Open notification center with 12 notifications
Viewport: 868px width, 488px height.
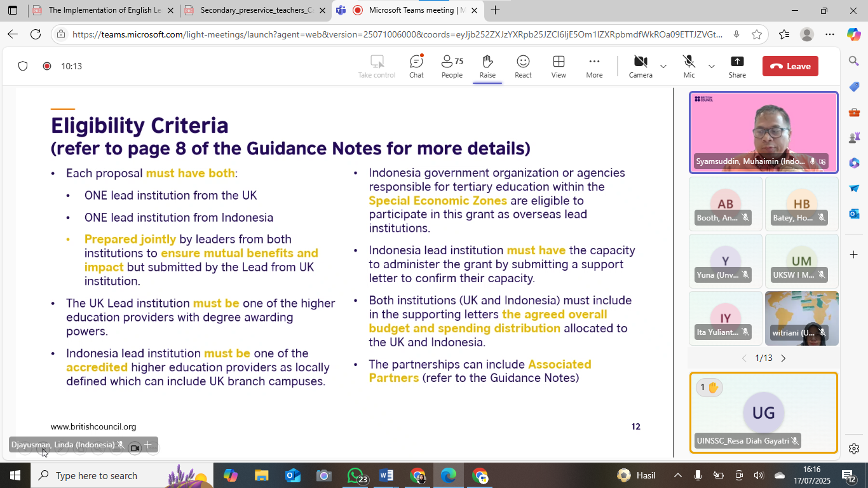[849, 475]
